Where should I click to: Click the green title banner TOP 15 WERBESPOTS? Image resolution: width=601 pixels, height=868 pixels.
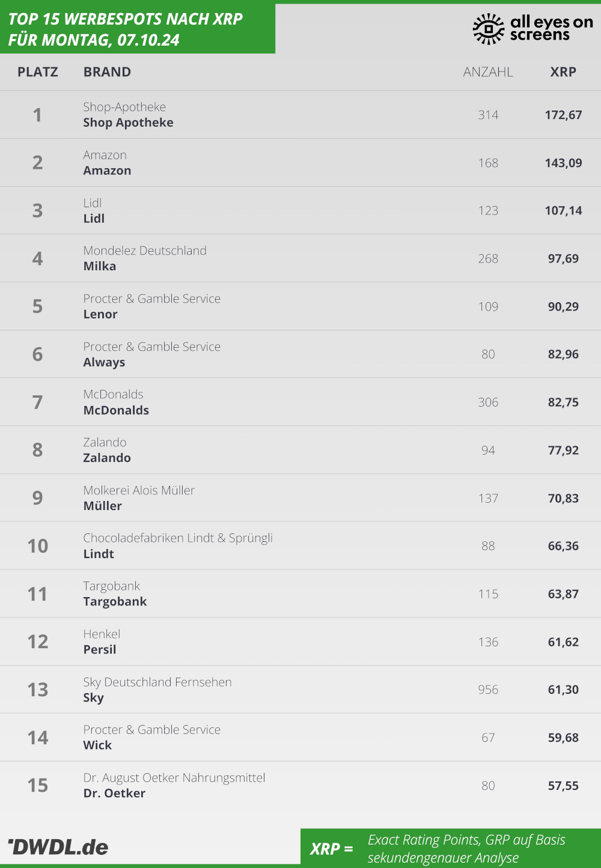pyautogui.click(x=138, y=29)
